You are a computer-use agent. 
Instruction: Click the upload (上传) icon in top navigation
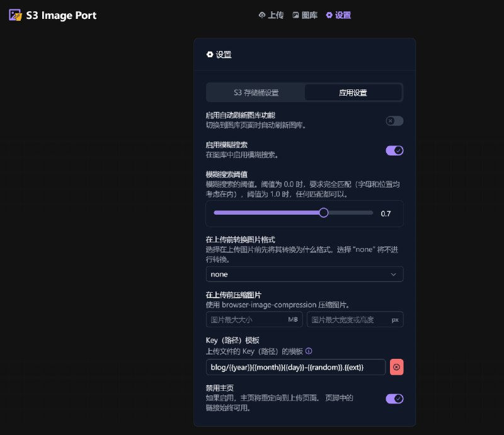coord(260,15)
